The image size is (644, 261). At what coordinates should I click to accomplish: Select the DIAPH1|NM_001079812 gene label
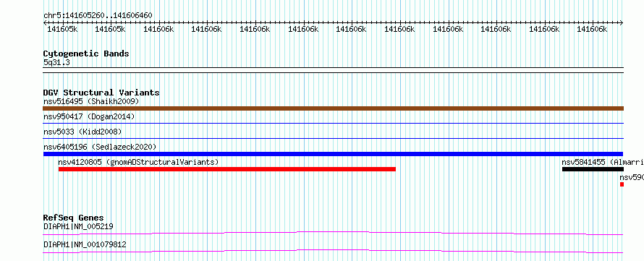click(85, 245)
